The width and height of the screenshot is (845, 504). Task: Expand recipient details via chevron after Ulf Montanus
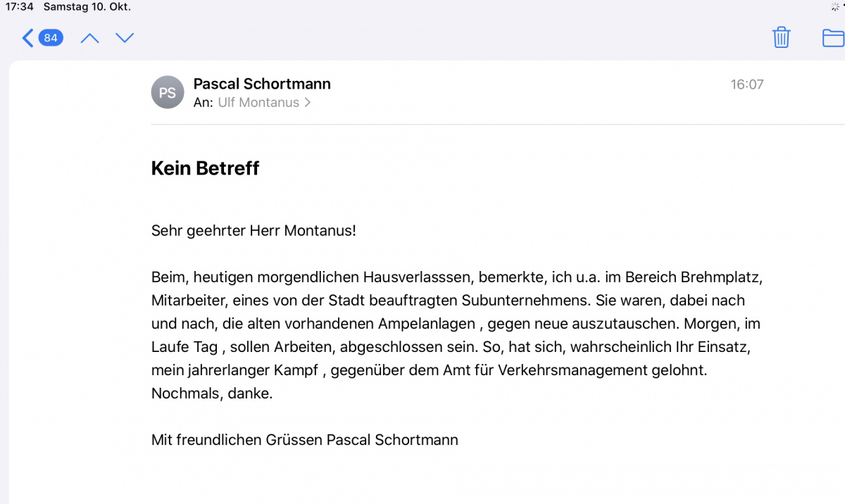[x=307, y=103]
